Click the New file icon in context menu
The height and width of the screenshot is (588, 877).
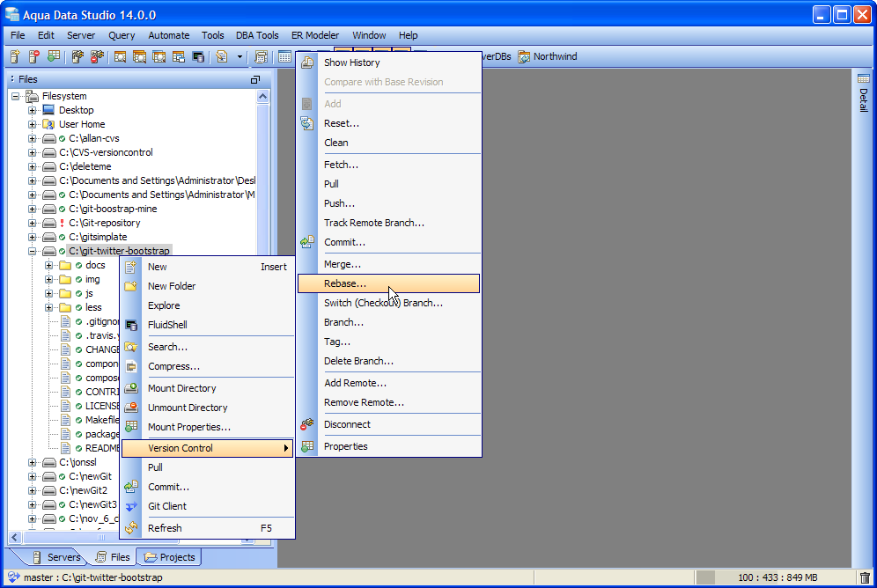point(131,268)
